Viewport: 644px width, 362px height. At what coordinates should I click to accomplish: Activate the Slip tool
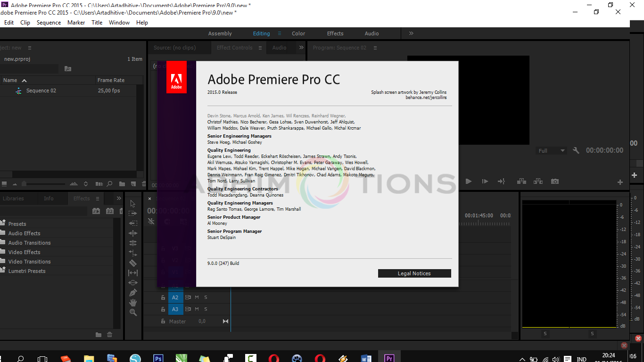(133, 273)
